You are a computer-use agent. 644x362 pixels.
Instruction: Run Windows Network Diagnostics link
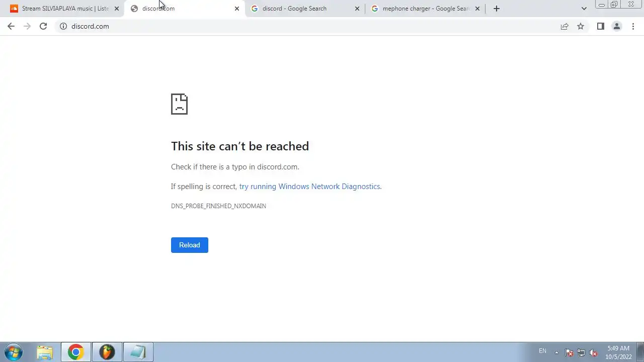[309, 187]
